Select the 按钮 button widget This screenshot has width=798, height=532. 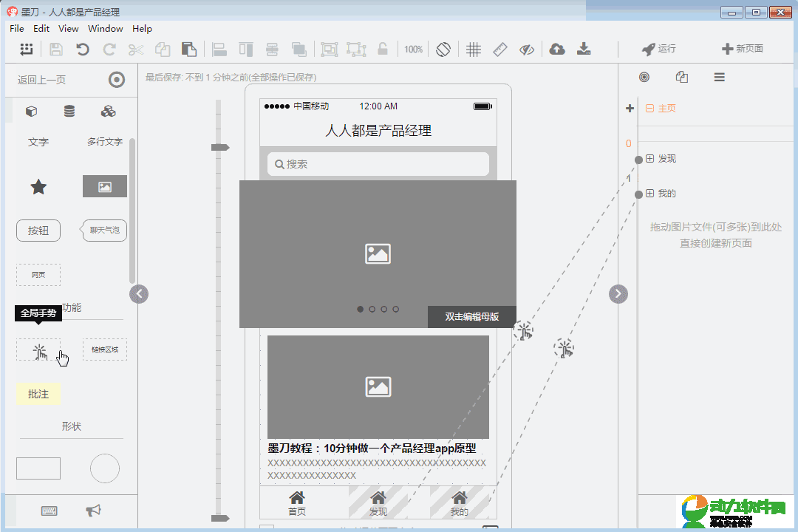click(x=38, y=231)
